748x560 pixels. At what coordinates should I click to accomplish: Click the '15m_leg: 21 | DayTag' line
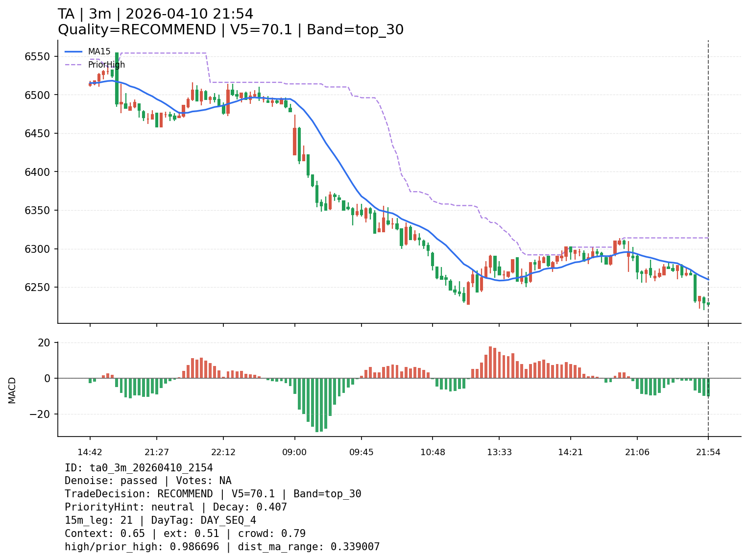(160, 520)
